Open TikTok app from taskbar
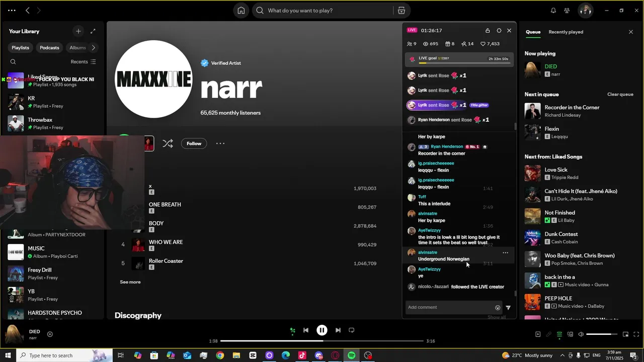644x362 pixels. tap(302, 355)
